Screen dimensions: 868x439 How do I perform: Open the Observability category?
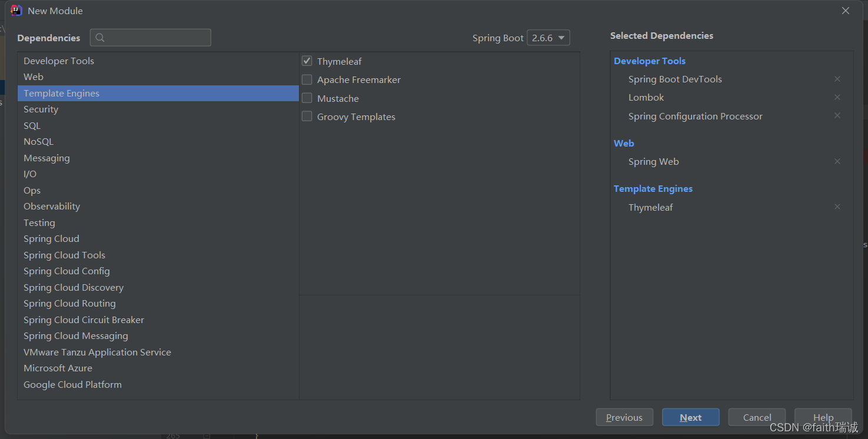coord(158,207)
